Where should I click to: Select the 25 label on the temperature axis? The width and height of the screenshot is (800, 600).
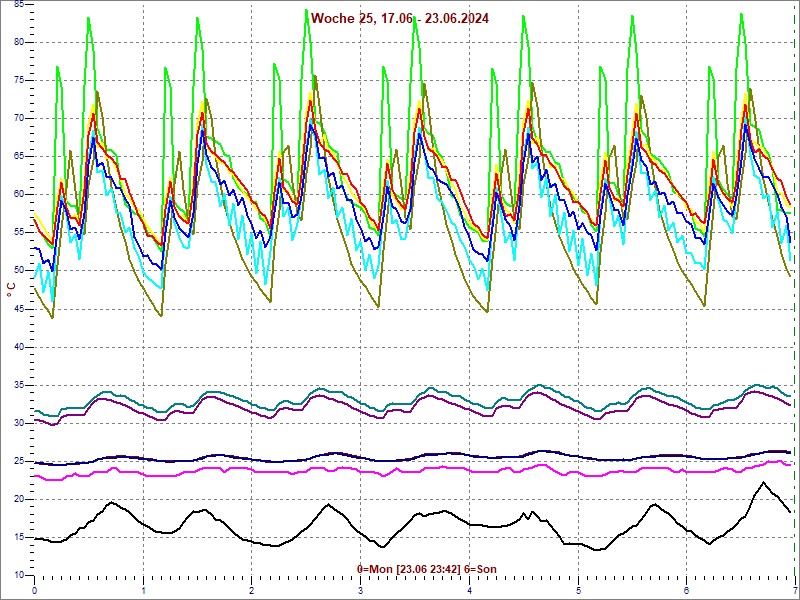[x=19, y=461]
